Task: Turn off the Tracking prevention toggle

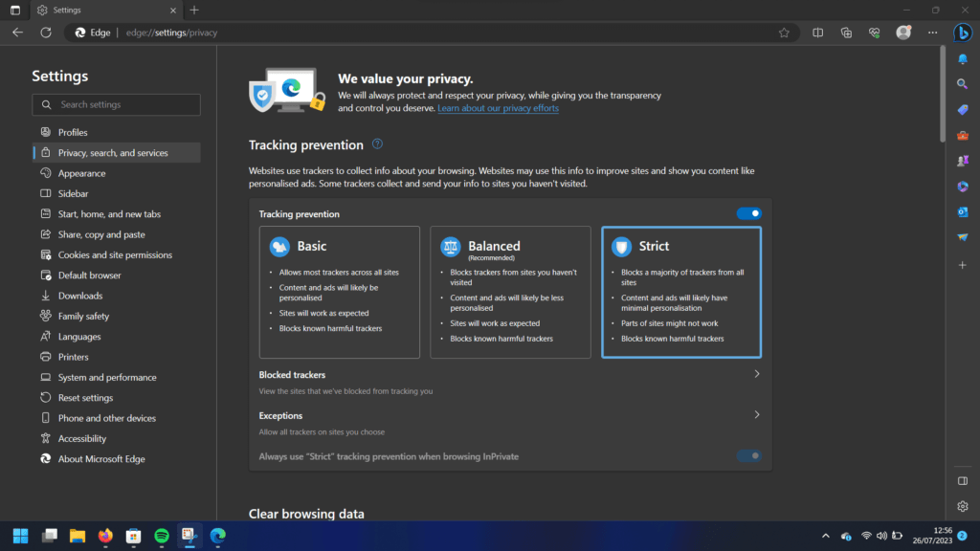Action: (x=748, y=214)
